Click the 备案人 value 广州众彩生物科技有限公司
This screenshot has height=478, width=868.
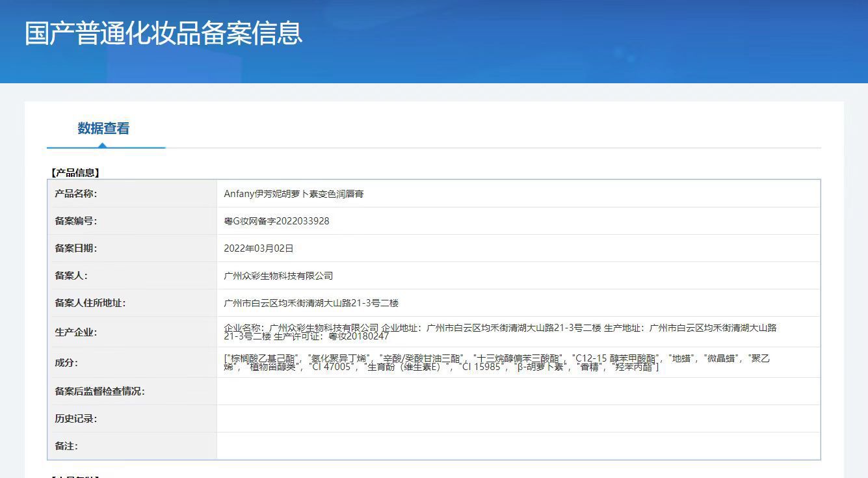pyautogui.click(x=278, y=276)
